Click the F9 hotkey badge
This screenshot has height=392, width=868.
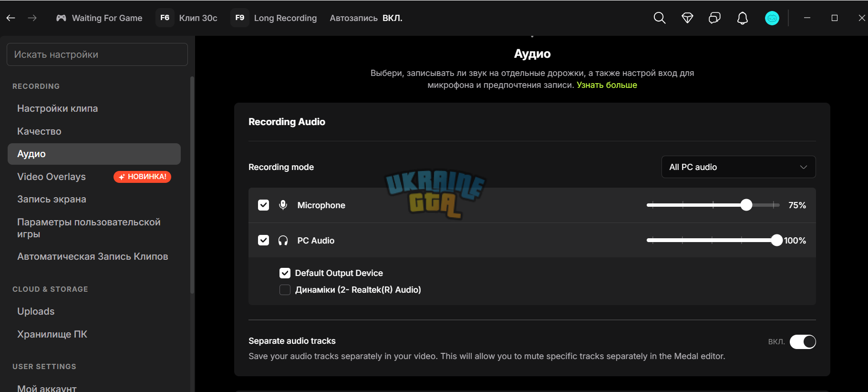(x=240, y=18)
